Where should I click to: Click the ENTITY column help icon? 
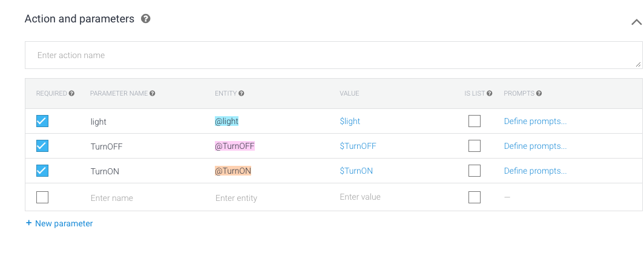pyautogui.click(x=241, y=94)
